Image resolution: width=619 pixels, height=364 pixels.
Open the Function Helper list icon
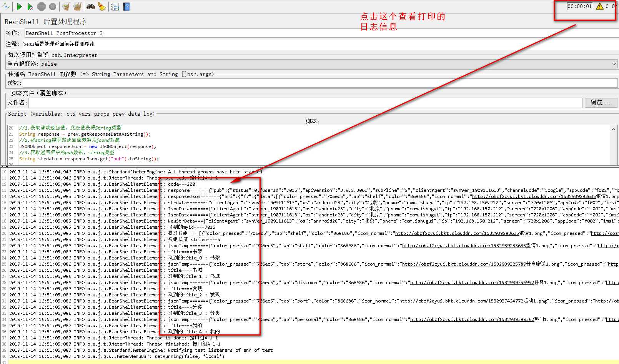(x=115, y=7)
